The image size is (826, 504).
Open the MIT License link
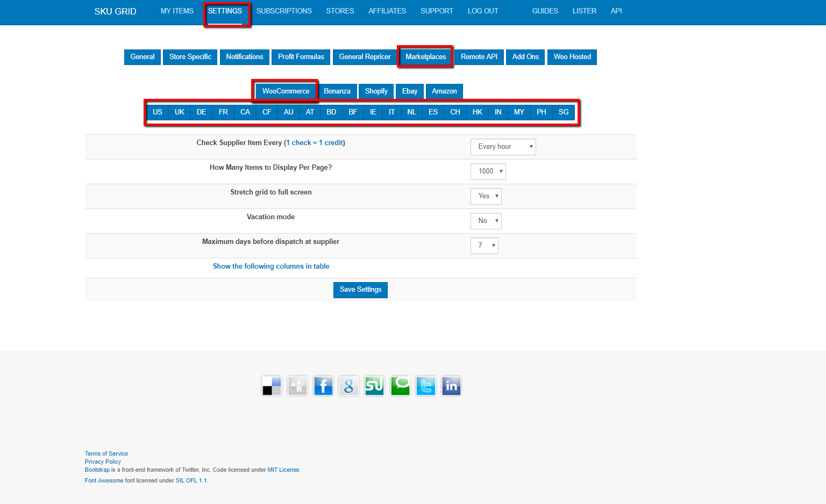coord(283,470)
